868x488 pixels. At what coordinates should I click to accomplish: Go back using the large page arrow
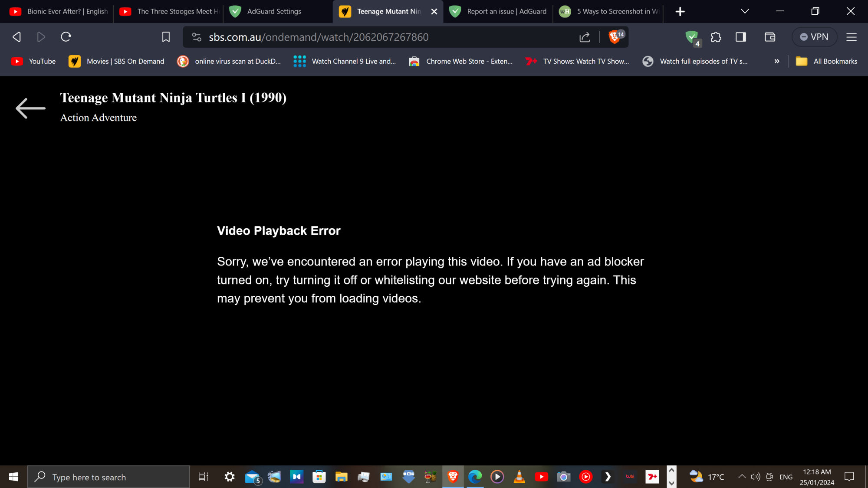[30, 108]
